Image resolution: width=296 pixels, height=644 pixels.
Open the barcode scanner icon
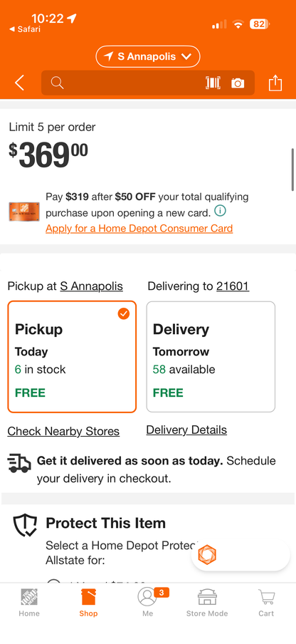pos(213,83)
